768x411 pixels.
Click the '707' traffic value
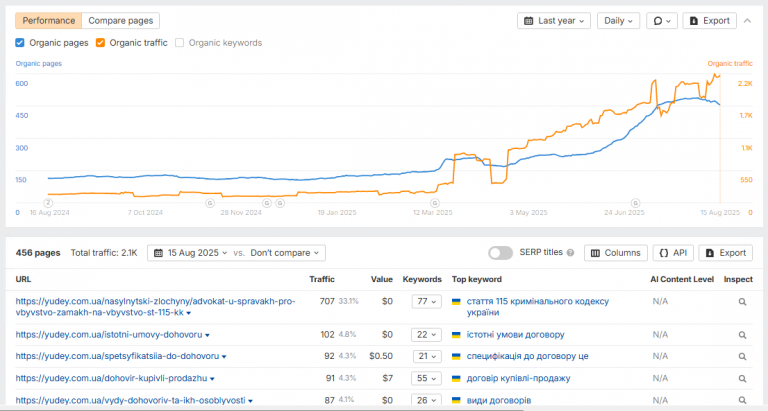point(327,301)
